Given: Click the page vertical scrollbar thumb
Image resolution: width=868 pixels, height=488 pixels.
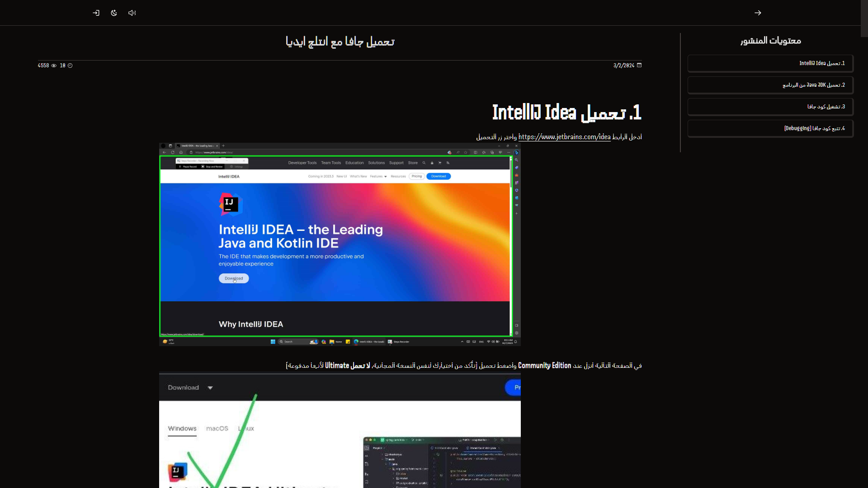Looking at the screenshot, I should (864, 18).
